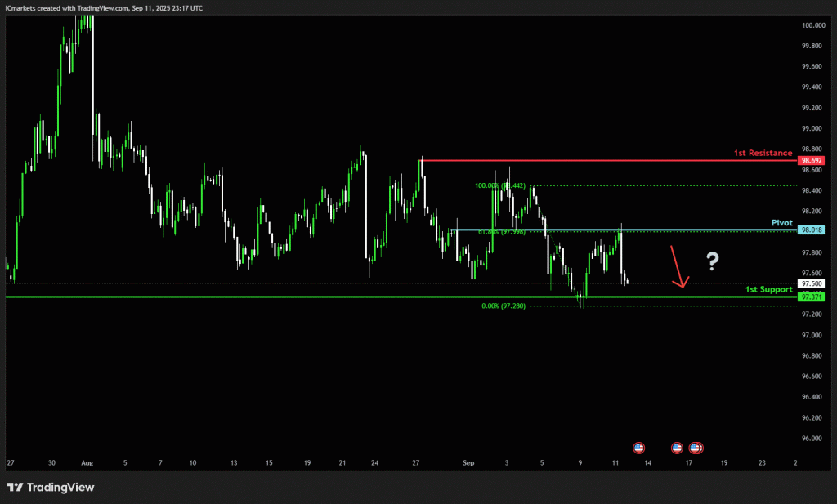Click the '21' date axis label
The width and height of the screenshot is (837, 504).
(342, 463)
